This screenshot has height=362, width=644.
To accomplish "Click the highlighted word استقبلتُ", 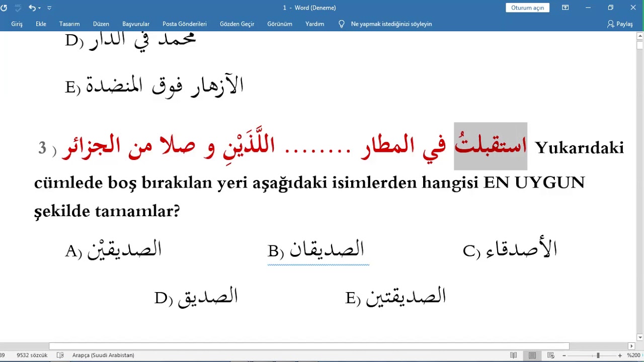I will coord(491,146).
